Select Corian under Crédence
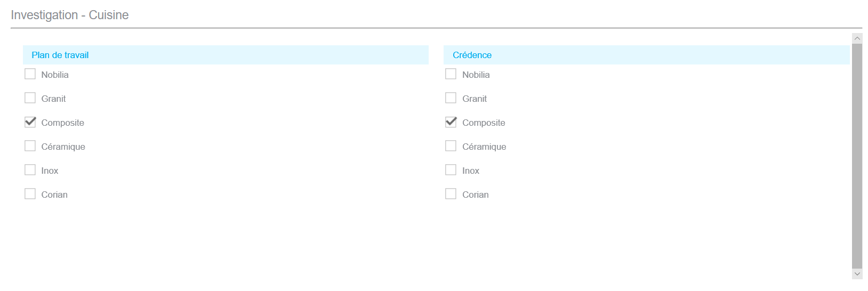The height and width of the screenshot is (291, 868). click(451, 194)
